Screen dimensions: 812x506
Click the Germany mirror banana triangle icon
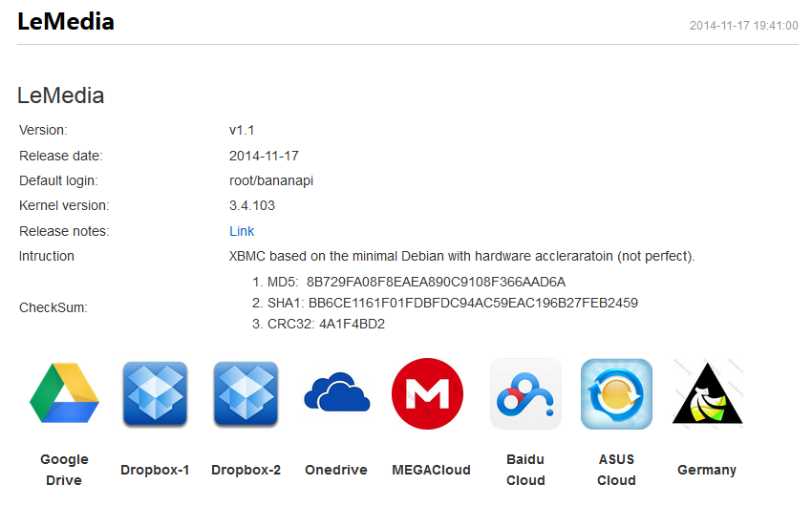(x=707, y=393)
